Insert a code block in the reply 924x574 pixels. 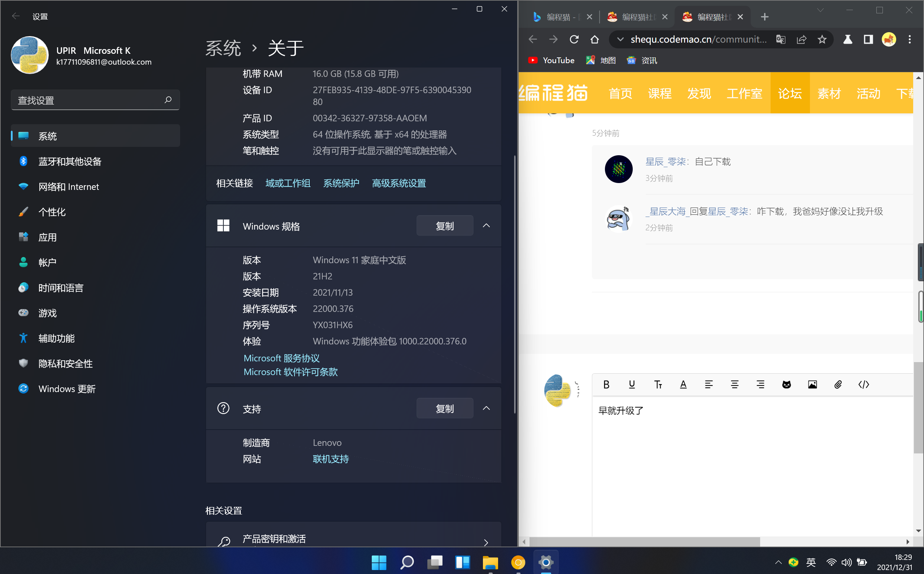[864, 384]
